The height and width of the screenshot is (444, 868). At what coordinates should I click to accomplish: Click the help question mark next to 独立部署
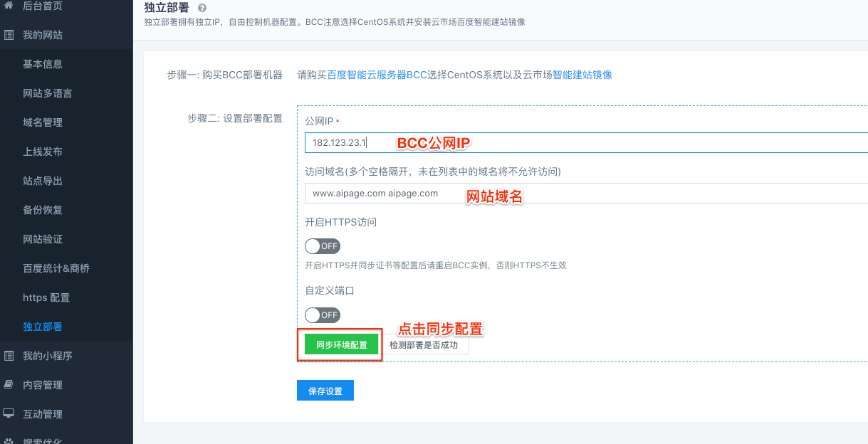(202, 8)
